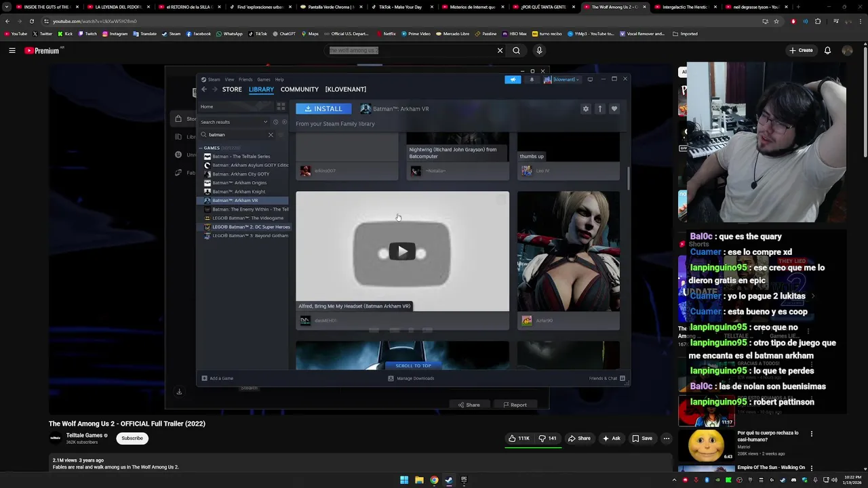The width and height of the screenshot is (868, 488).
Task: Expand the Search results dropdown
Action: point(234,122)
